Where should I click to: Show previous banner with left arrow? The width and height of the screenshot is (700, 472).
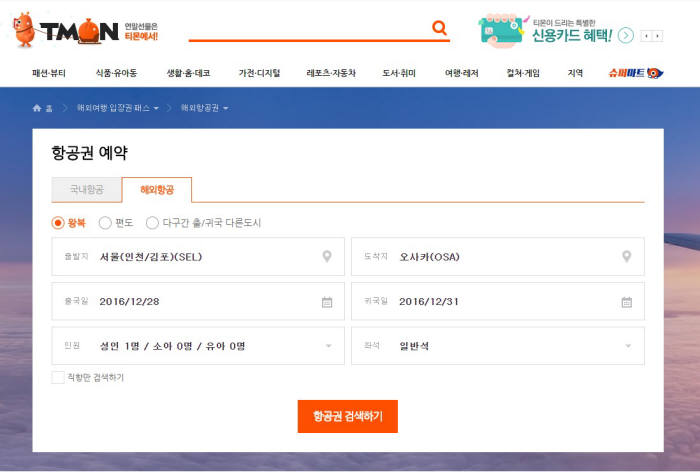click(646, 36)
